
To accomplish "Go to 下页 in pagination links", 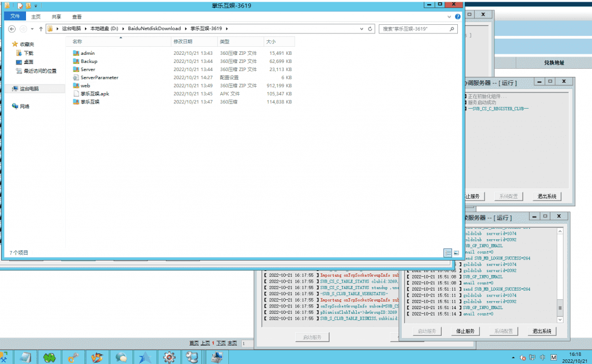I will [x=221, y=343].
